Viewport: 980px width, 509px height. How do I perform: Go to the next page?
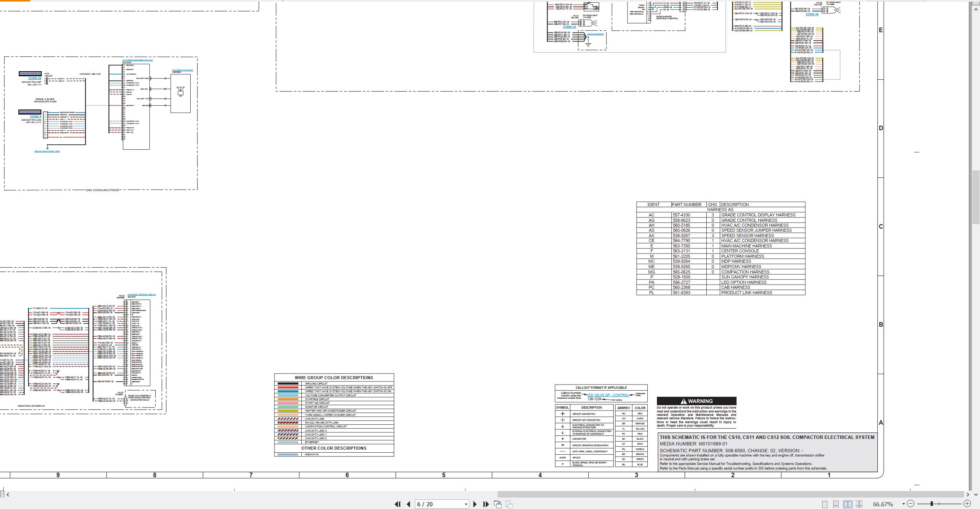coord(475,504)
